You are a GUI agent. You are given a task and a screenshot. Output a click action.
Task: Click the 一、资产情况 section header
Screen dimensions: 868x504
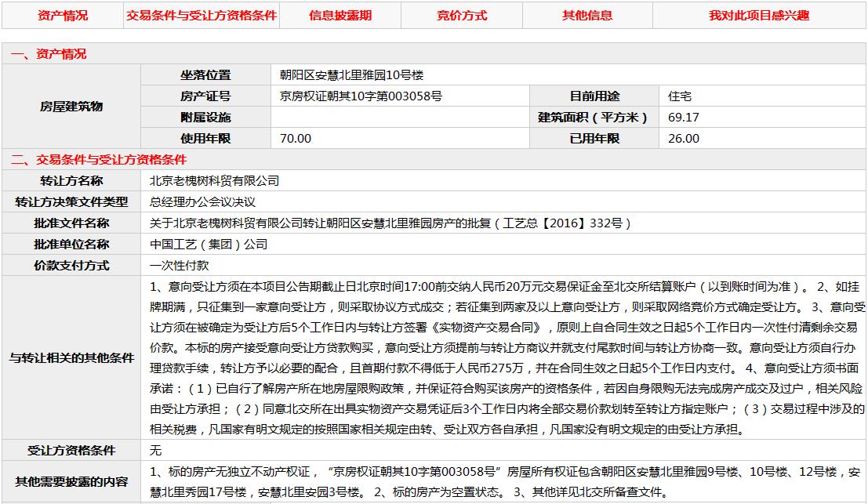tap(49, 54)
